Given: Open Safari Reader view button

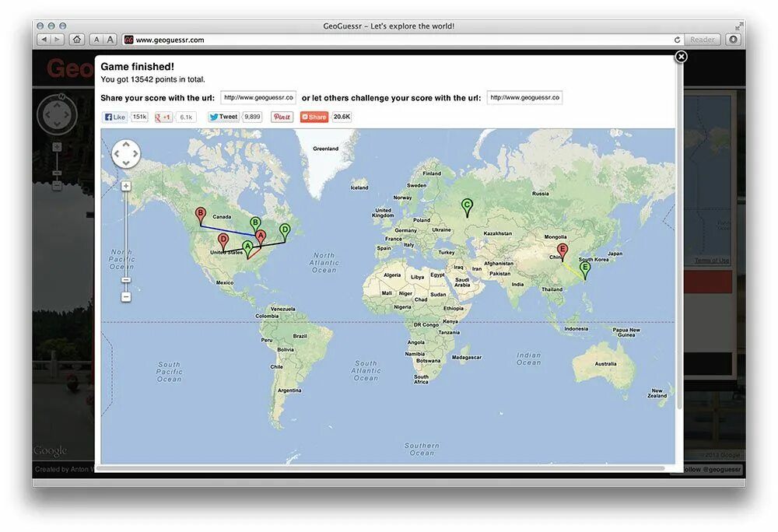Looking at the screenshot, I should (702, 40).
